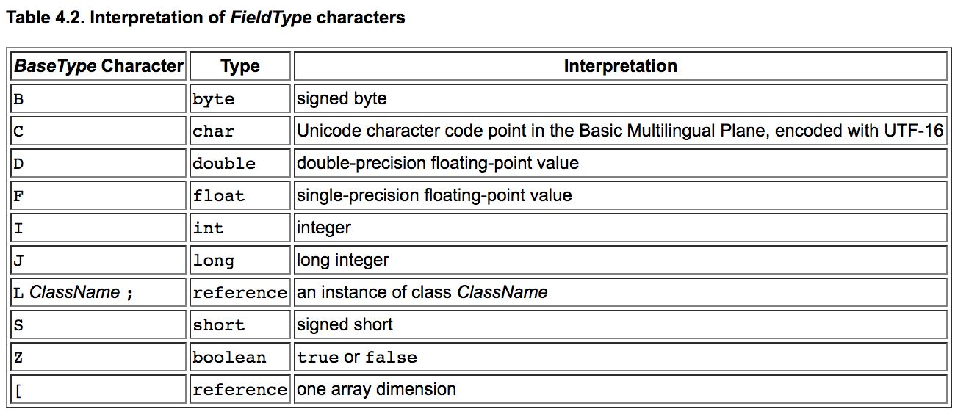This screenshot has height=417, width=980.
Task: Select the short type cell
Action: pos(240,324)
